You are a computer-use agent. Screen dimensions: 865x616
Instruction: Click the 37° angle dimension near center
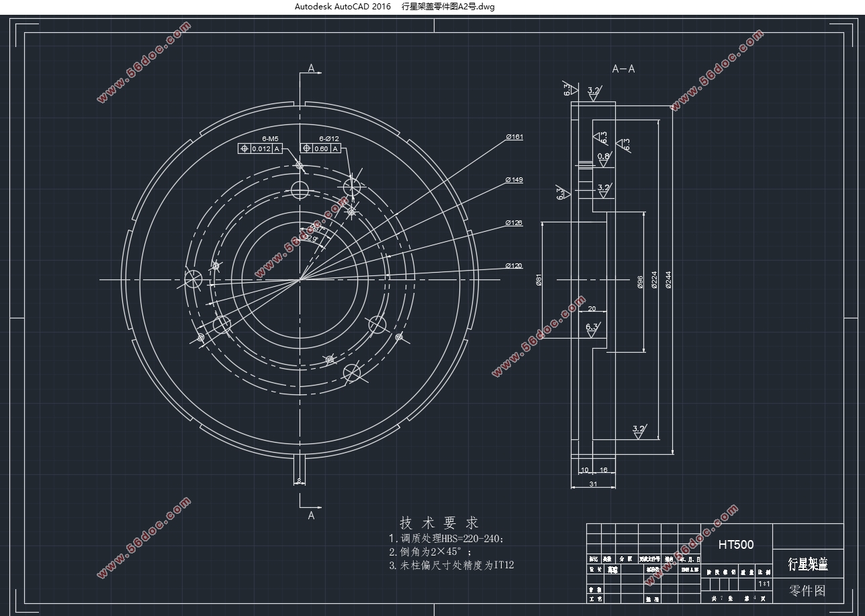pos(318,227)
